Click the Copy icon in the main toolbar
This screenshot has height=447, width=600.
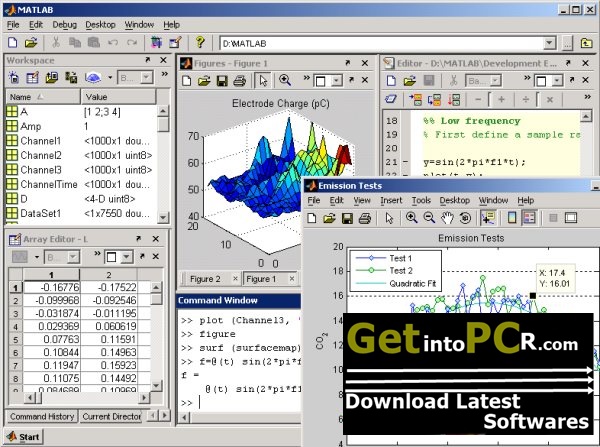75,42
